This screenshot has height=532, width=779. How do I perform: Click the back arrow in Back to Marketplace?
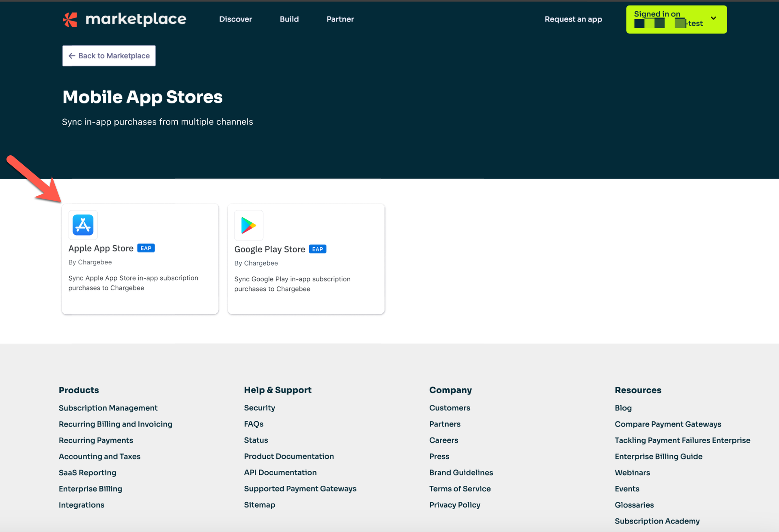(72, 56)
